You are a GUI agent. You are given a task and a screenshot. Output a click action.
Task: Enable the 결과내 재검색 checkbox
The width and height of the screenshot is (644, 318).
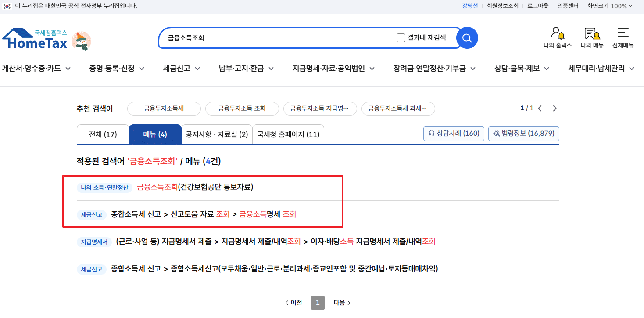point(401,38)
